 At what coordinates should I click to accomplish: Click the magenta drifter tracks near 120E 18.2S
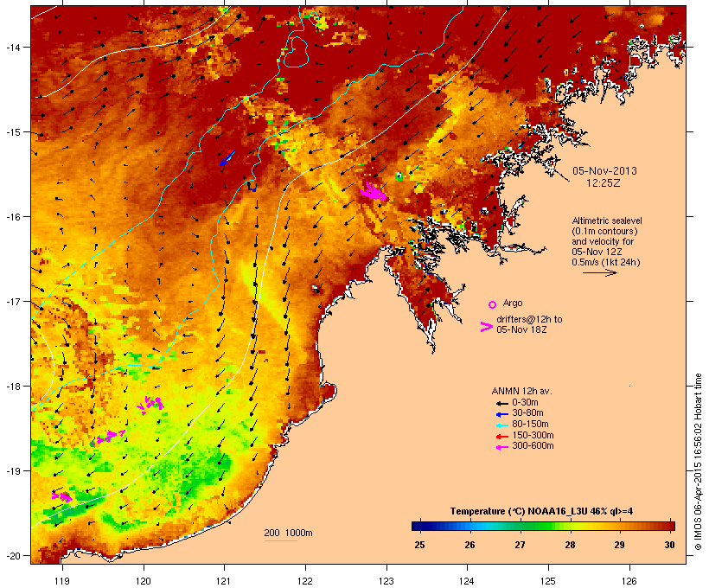[x=150, y=405]
